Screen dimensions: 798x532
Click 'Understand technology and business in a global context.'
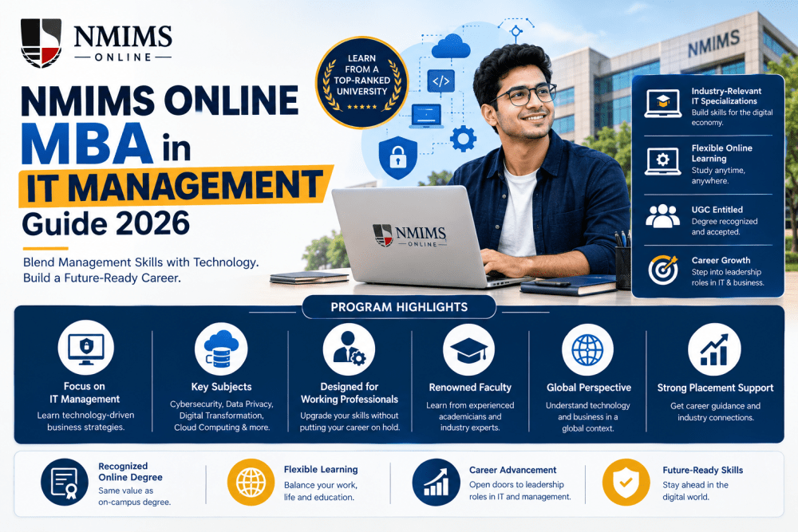[588, 417]
